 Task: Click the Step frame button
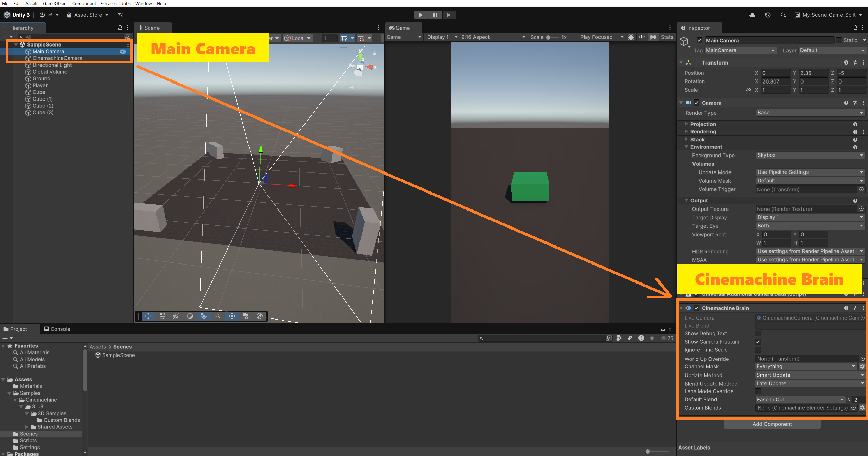tap(449, 15)
